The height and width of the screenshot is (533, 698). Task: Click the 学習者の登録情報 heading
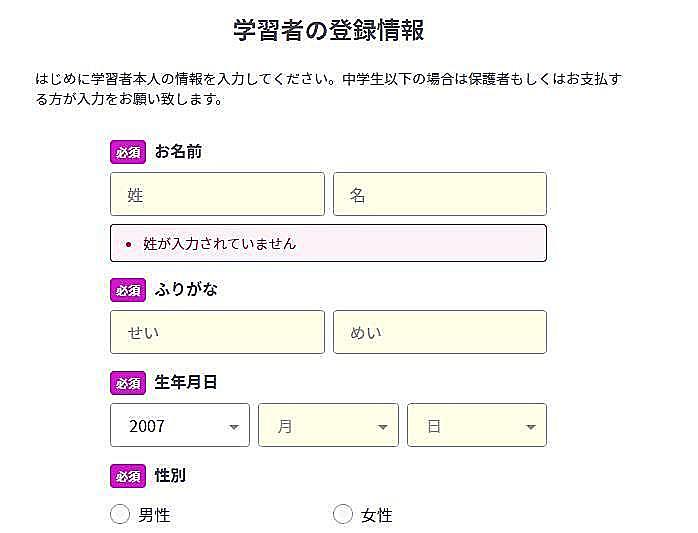coord(329,30)
